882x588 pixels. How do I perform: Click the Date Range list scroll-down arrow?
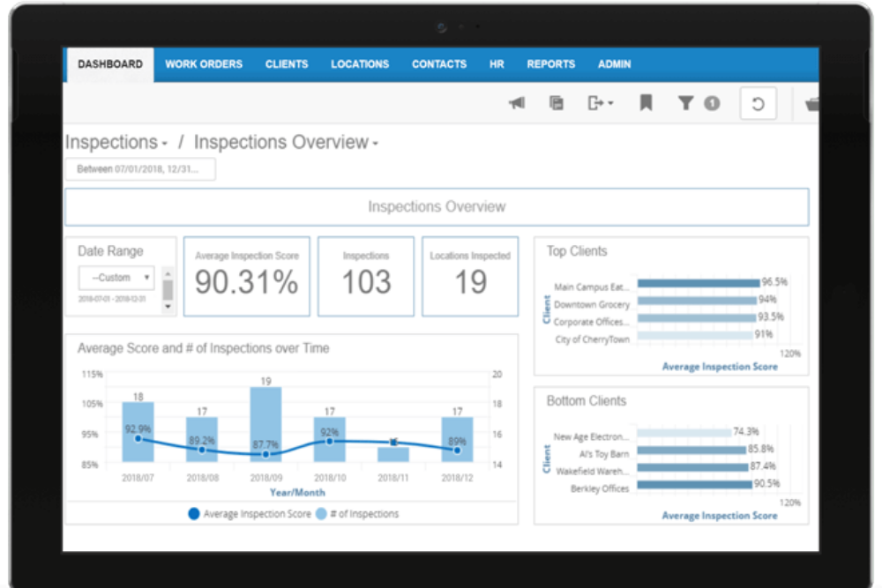[x=168, y=307]
